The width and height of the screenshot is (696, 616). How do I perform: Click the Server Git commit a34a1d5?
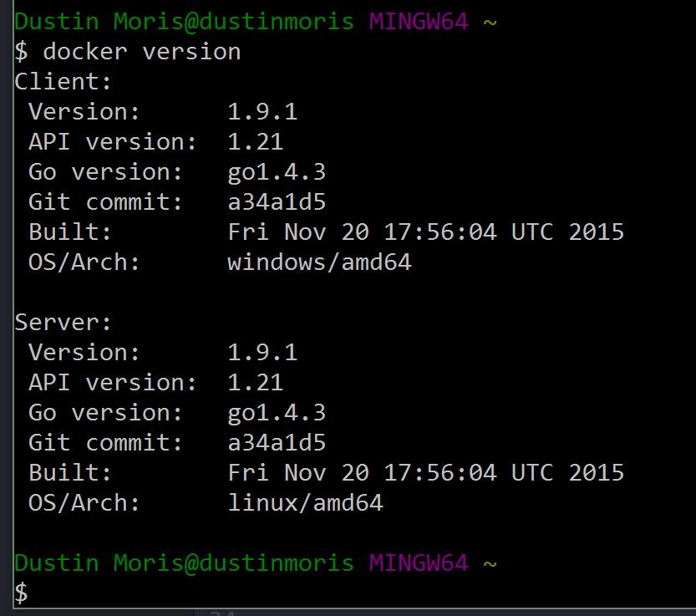click(x=277, y=443)
